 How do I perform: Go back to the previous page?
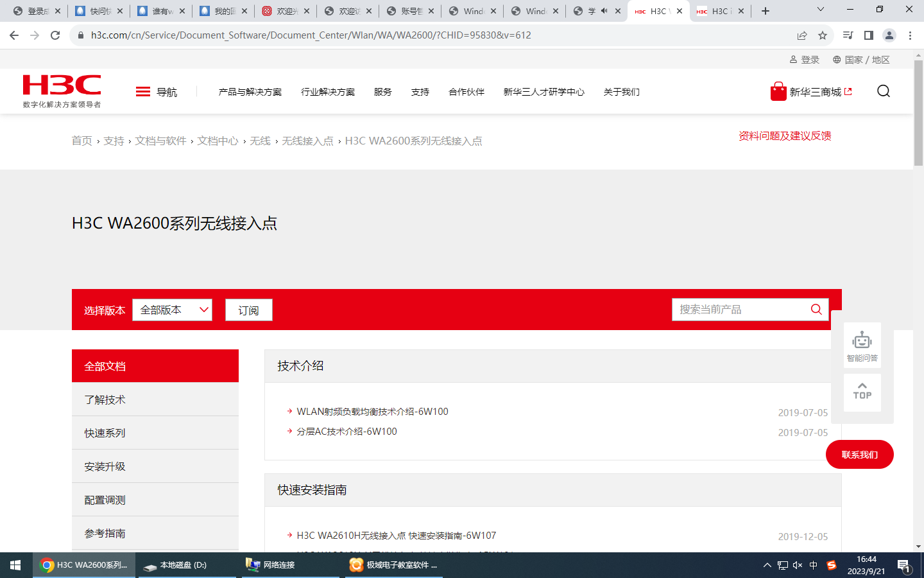(14, 35)
